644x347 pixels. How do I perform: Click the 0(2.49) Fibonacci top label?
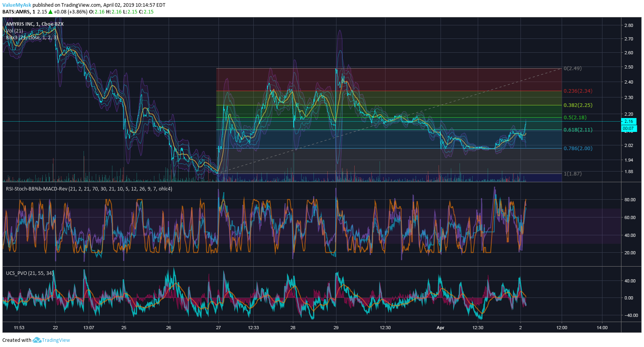573,69
